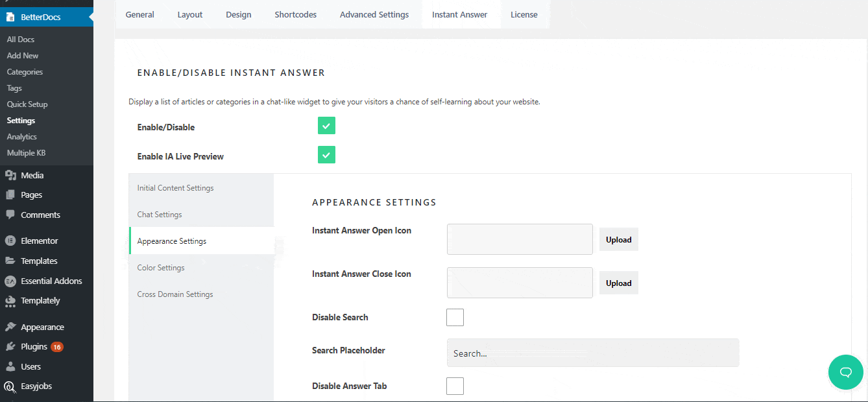Viewport: 868px width, 402px height.
Task: Click the Elementor icon in sidebar
Action: coord(10,241)
